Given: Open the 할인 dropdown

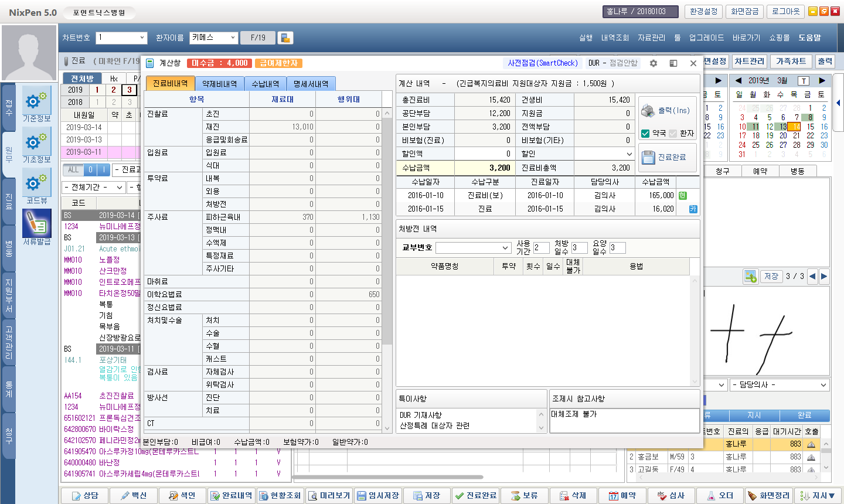Looking at the screenshot, I should [629, 154].
